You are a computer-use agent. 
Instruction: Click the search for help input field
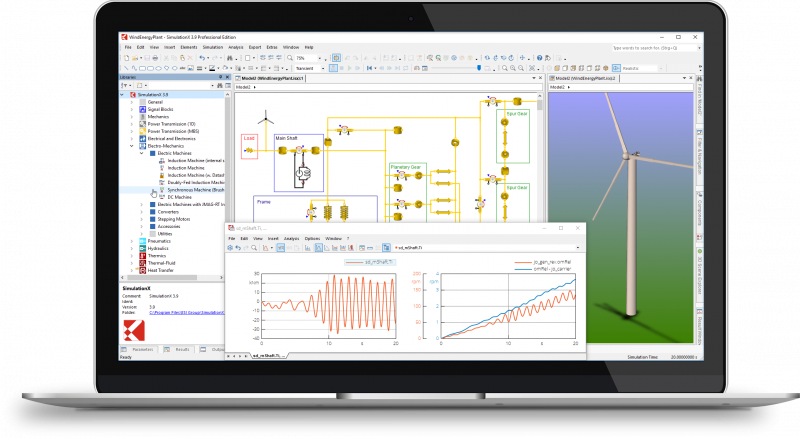(x=640, y=47)
